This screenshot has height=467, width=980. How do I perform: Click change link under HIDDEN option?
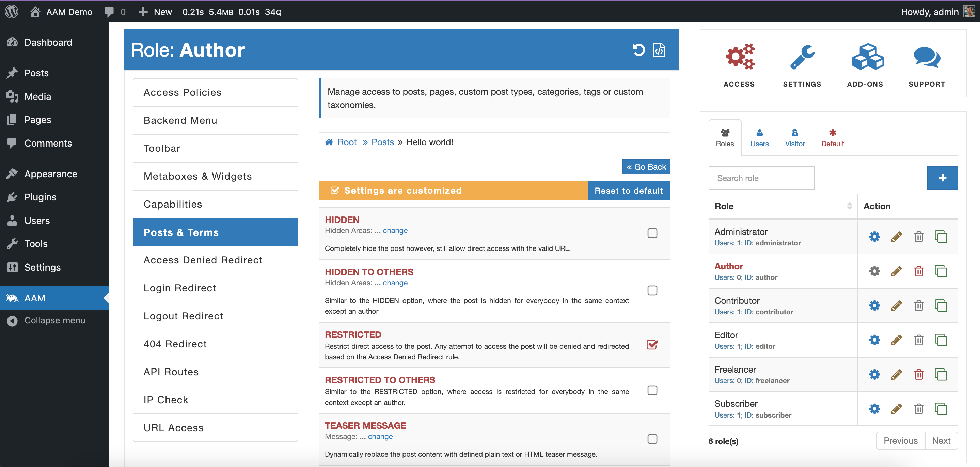coord(395,230)
